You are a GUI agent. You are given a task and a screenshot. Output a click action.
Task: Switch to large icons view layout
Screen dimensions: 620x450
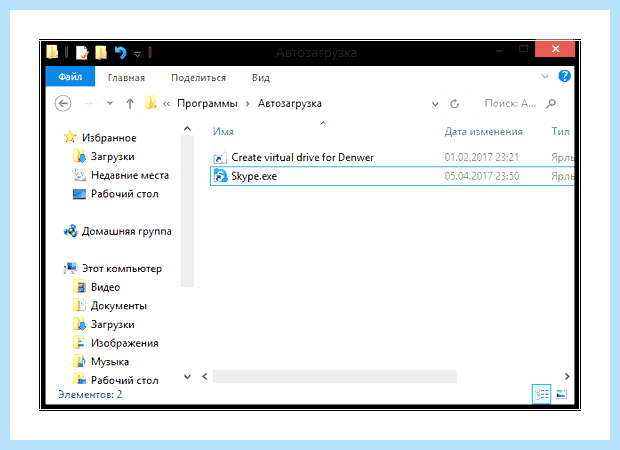pyautogui.click(x=561, y=394)
